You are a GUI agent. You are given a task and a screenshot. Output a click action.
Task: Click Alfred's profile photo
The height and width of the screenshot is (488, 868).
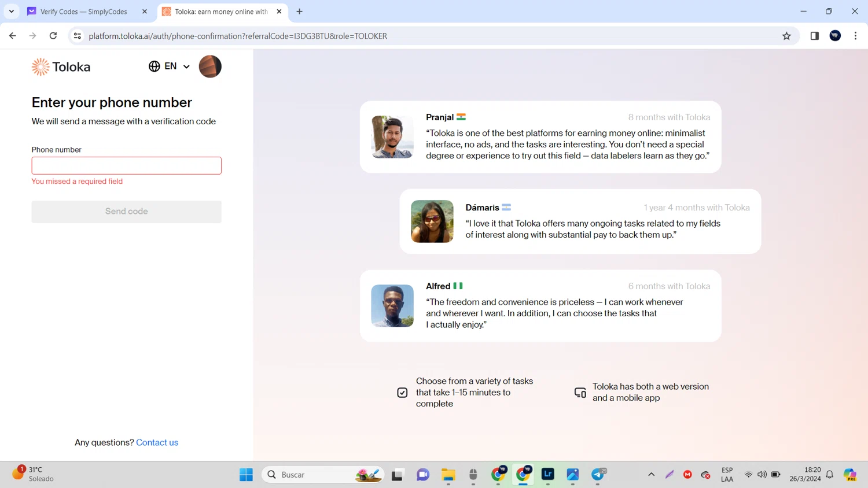pyautogui.click(x=392, y=306)
